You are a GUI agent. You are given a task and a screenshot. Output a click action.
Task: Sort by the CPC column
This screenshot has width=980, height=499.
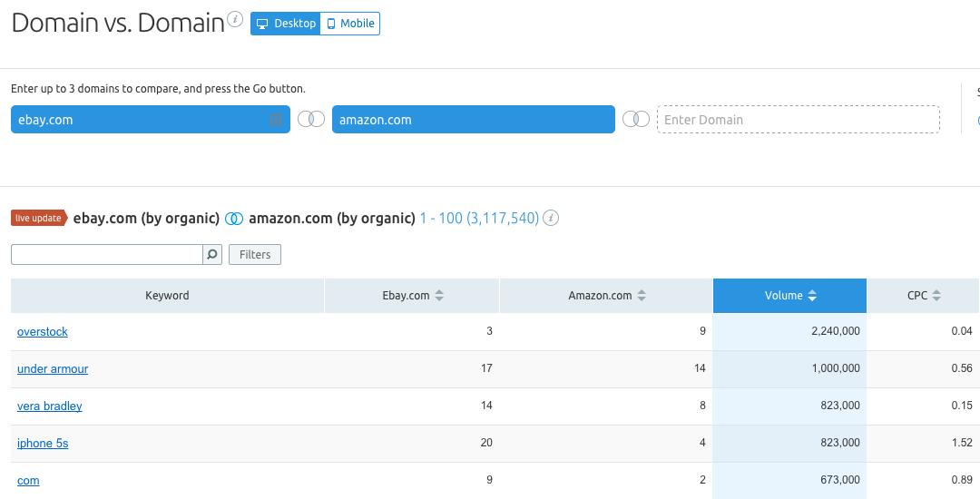[x=924, y=296]
